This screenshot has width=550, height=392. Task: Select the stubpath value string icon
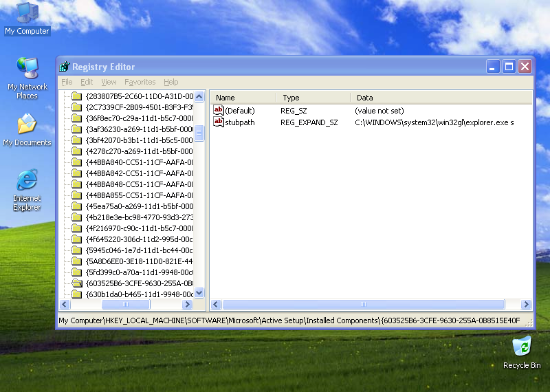219,122
